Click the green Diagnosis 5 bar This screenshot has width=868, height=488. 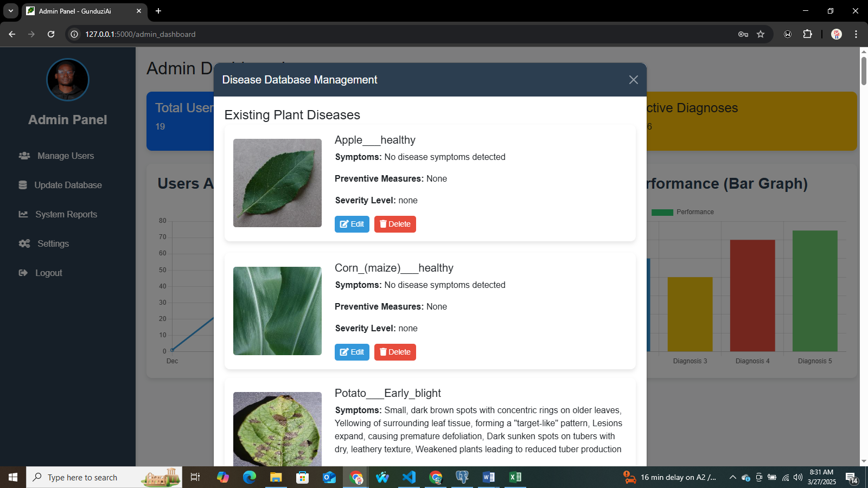[x=815, y=291]
